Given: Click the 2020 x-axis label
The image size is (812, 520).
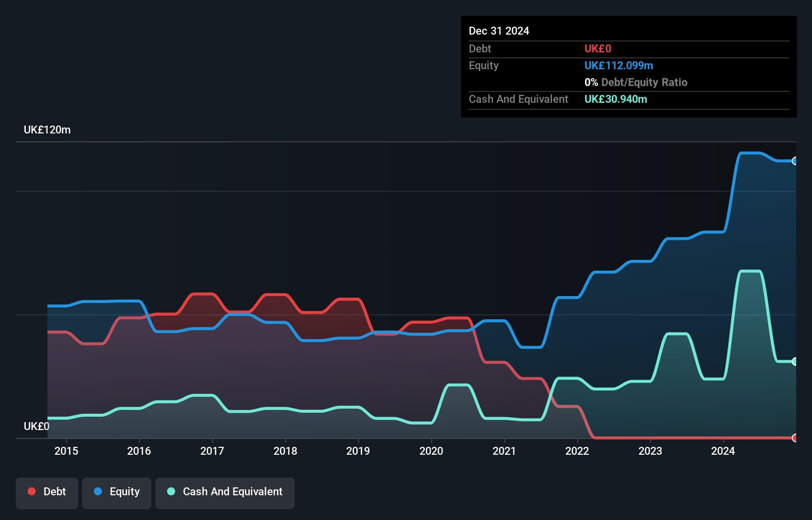Looking at the screenshot, I should click(431, 451).
